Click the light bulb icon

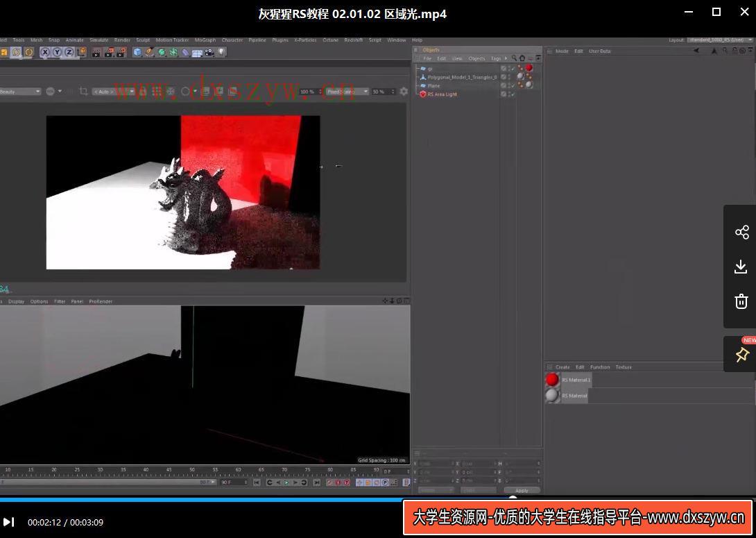[x=221, y=52]
